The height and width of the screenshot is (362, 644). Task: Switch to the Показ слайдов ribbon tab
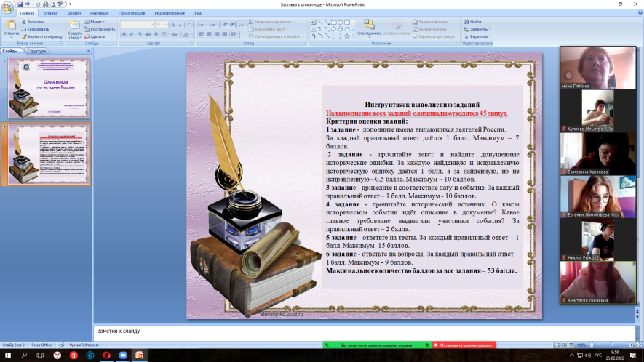pos(130,13)
